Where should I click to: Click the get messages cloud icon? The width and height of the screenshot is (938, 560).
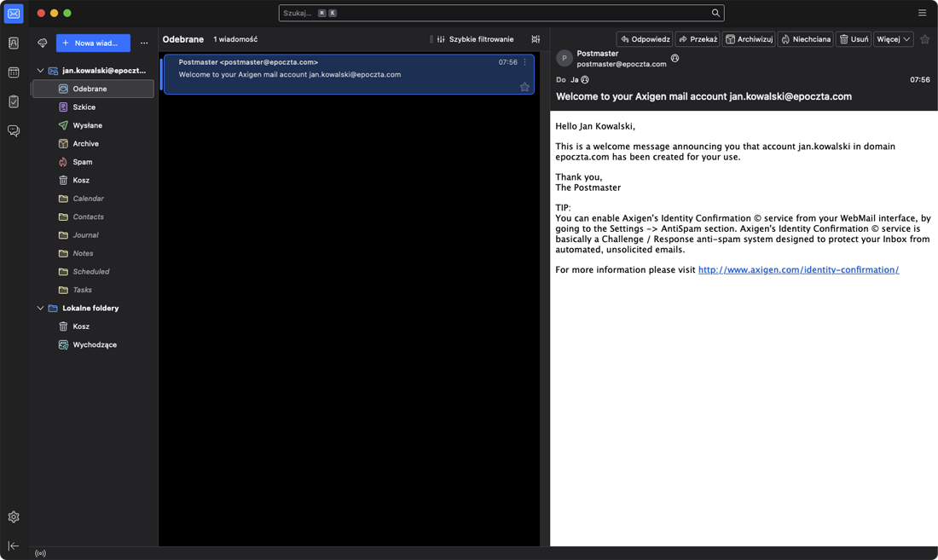[42, 43]
